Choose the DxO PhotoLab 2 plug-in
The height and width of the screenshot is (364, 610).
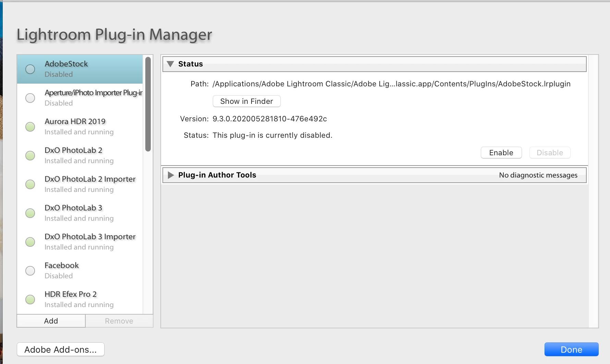(x=80, y=156)
